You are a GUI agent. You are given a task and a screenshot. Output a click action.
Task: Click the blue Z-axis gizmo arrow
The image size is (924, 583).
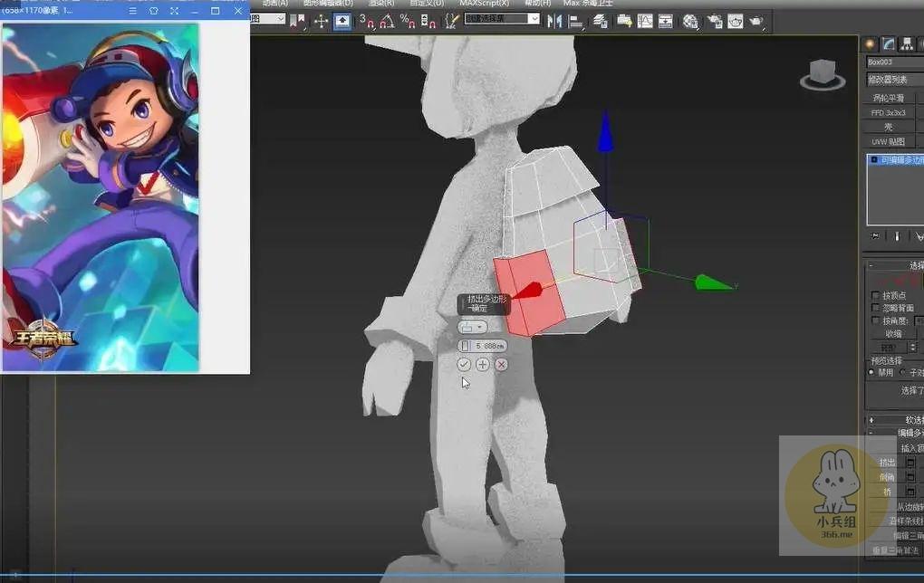pyautogui.click(x=605, y=132)
